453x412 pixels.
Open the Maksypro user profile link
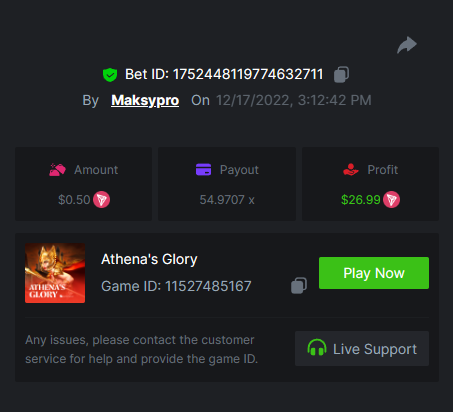point(145,100)
